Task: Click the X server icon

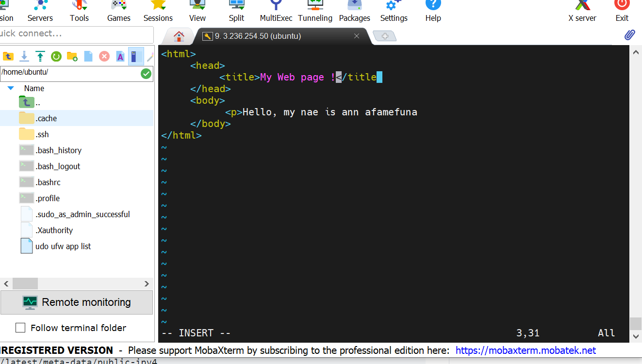Action: (x=582, y=12)
